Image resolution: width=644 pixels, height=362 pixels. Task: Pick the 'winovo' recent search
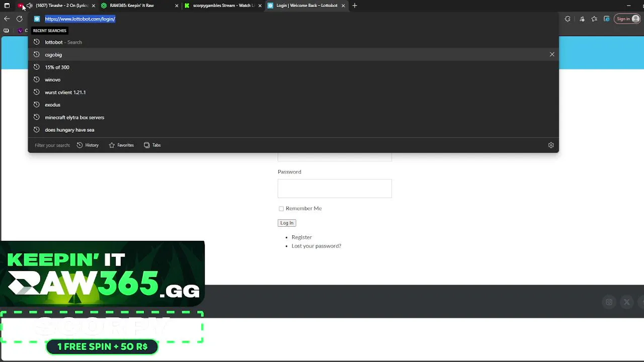(293, 80)
